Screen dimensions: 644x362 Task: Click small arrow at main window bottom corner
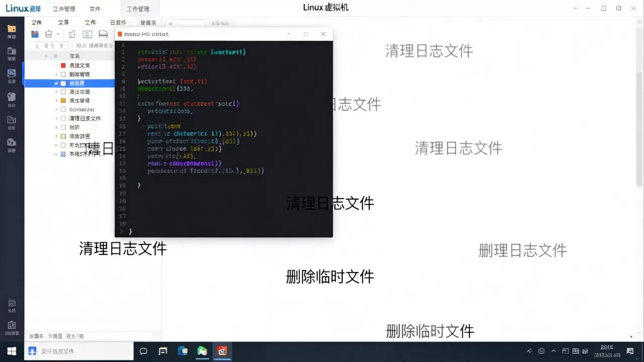click(x=631, y=337)
